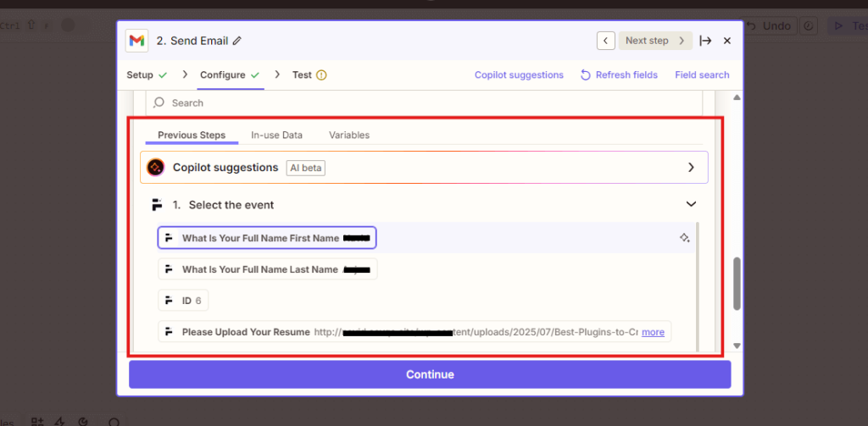Open Copilot suggestions link in header
The height and width of the screenshot is (426, 868).
pos(519,75)
